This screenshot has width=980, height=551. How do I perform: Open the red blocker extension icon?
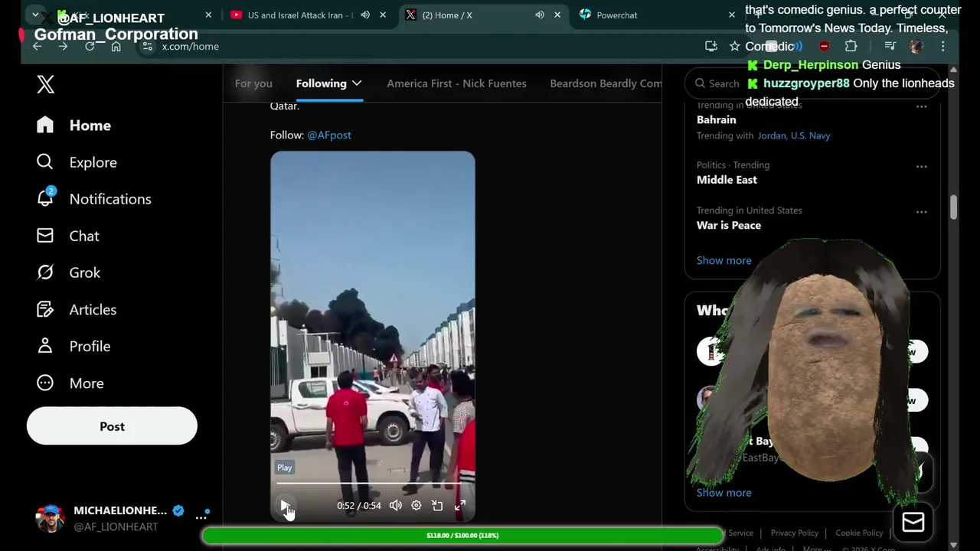(x=824, y=47)
